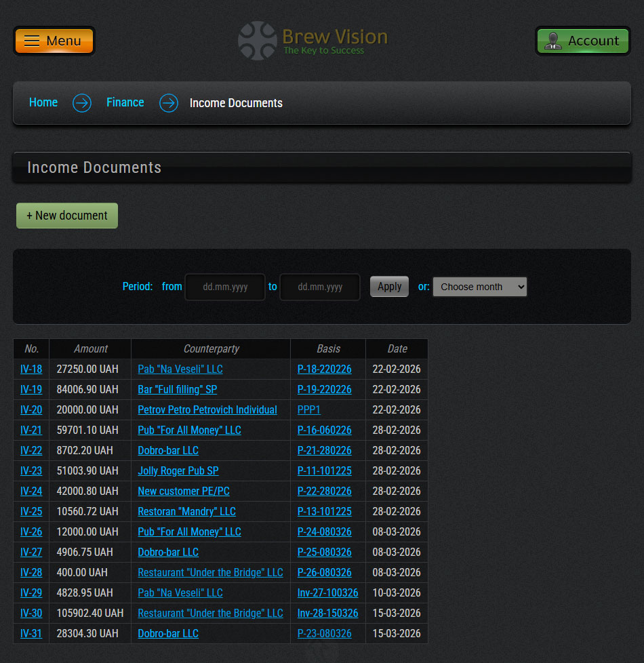Expand the Choose month dropdown
Viewport: 644px width, 663px height.
tap(479, 287)
